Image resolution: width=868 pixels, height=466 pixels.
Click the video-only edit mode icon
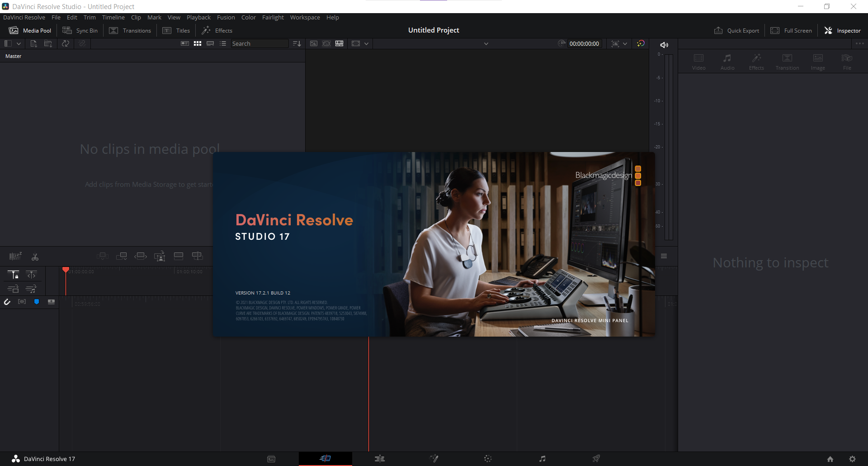click(x=13, y=289)
